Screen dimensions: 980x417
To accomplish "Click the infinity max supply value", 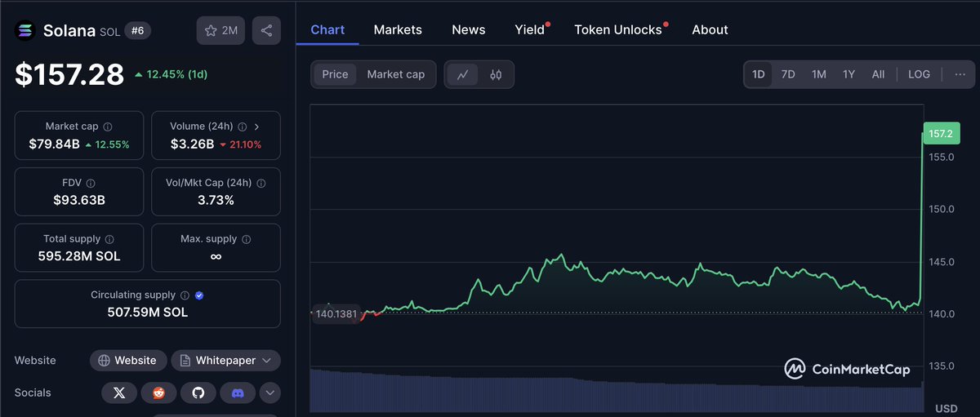I will click(216, 256).
